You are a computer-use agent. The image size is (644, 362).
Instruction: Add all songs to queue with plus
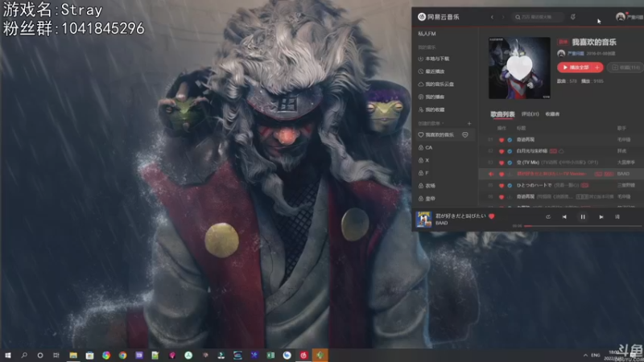(597, 68)
